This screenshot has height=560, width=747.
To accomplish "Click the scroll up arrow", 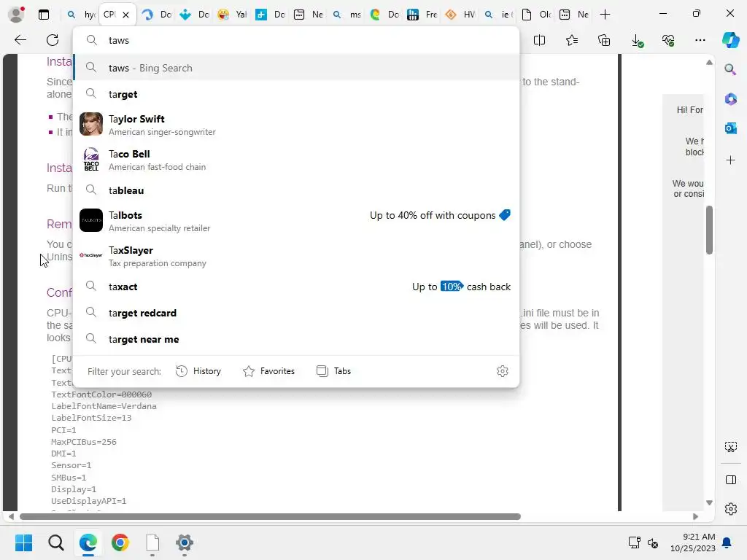I will [x=709, y=63].
